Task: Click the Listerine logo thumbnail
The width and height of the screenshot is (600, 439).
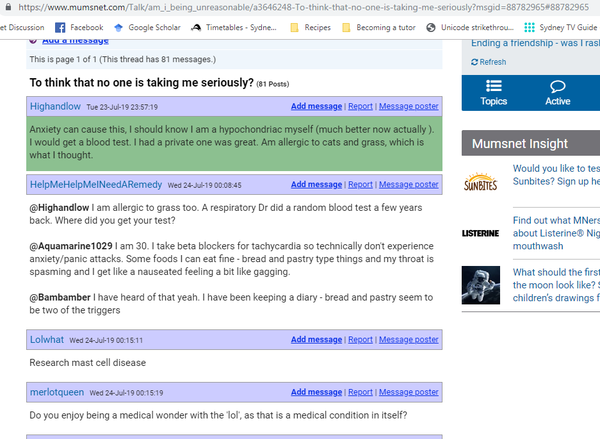Action: click(481, 233)
